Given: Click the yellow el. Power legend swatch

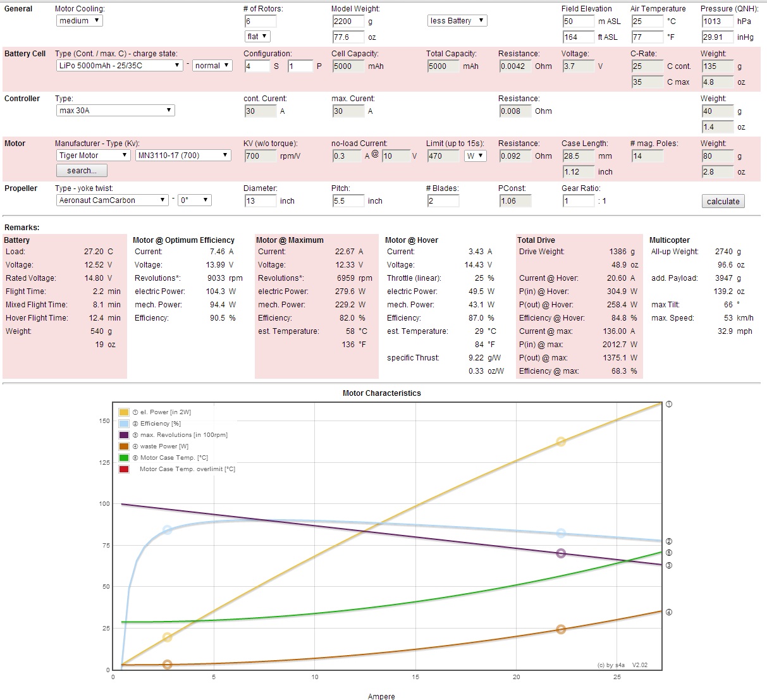Looking at the screenshot, I should coord(124,412).
